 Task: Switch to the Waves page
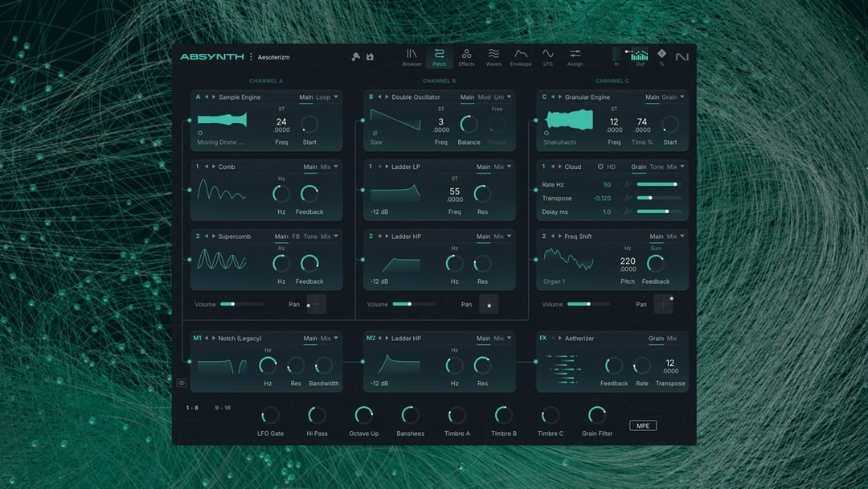click(493, 57)
